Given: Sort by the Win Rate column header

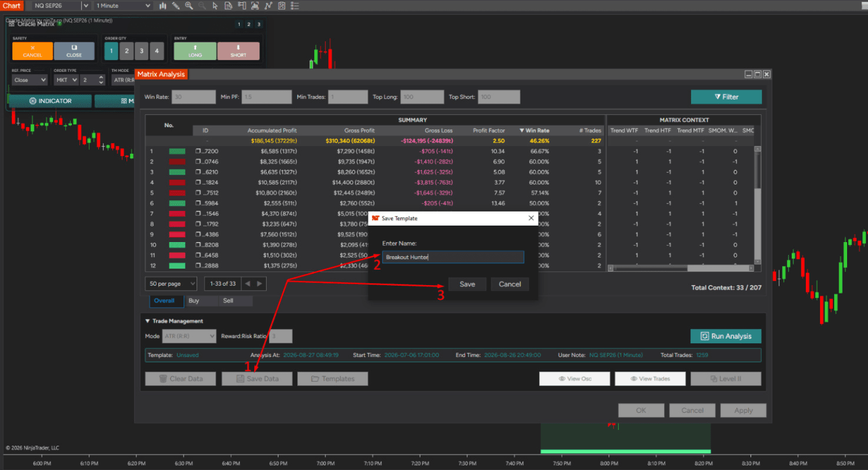Looking at the screenshot, I should coord(535,131).
